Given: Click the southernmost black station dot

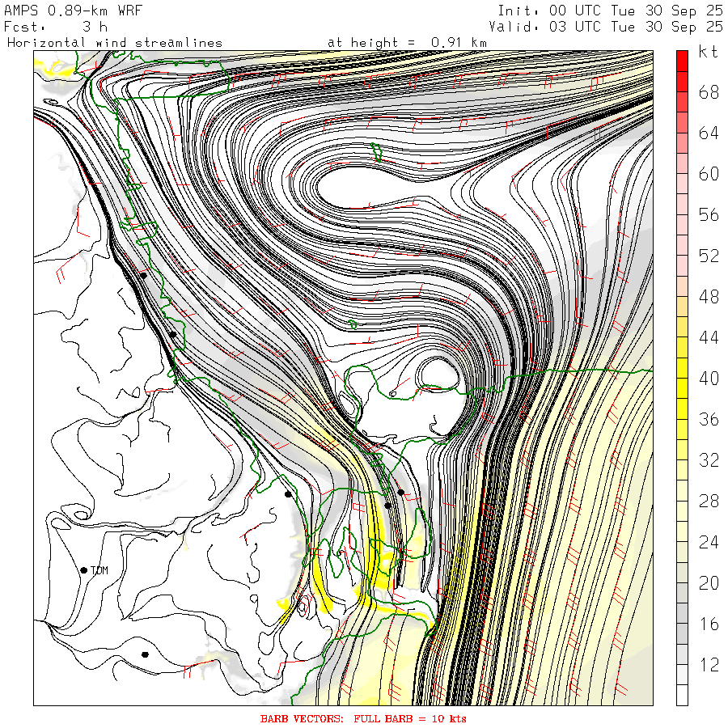Looking at the screenshot, I should click(x=145, y=654).
